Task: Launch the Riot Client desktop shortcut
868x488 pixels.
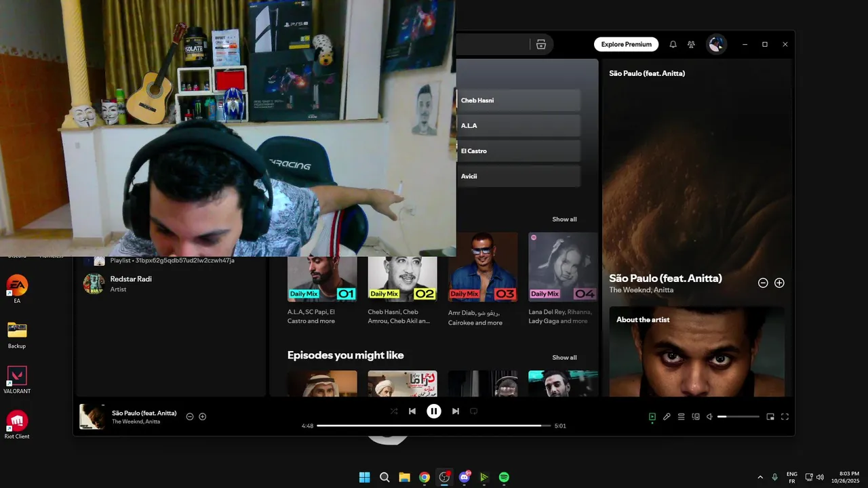Action: (x=17, y=425)
